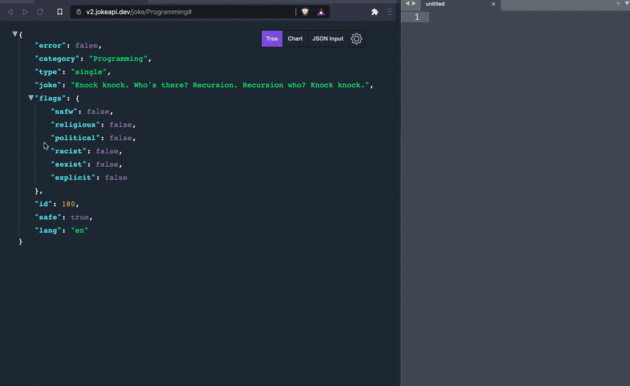The width and height of the screenshot is (630, 386).
Task: Switch to Chart view
Action: [295, 39]
